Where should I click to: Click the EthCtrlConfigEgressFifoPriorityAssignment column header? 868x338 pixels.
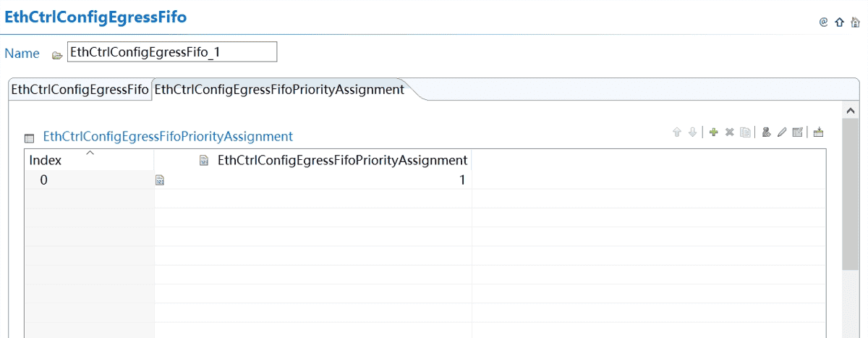(342, 160)
